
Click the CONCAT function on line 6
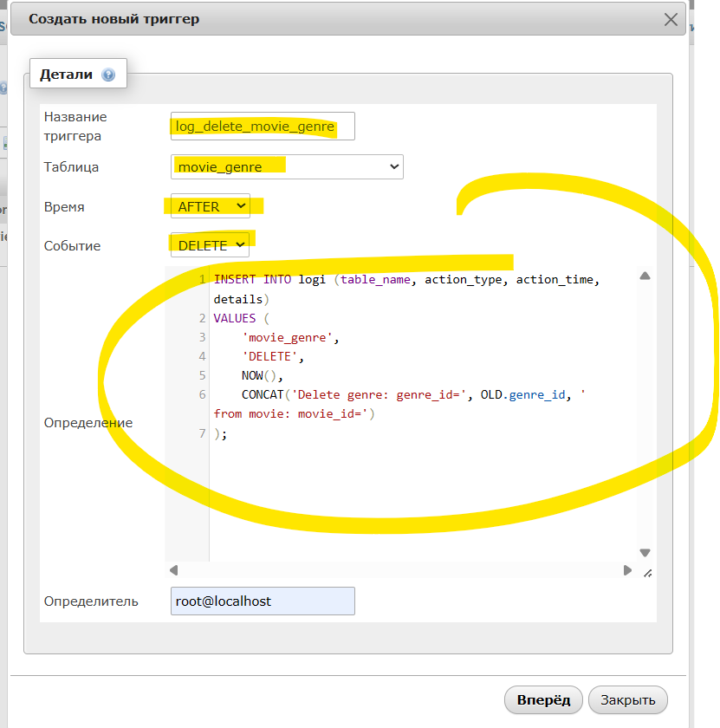[x=263, y=394]
